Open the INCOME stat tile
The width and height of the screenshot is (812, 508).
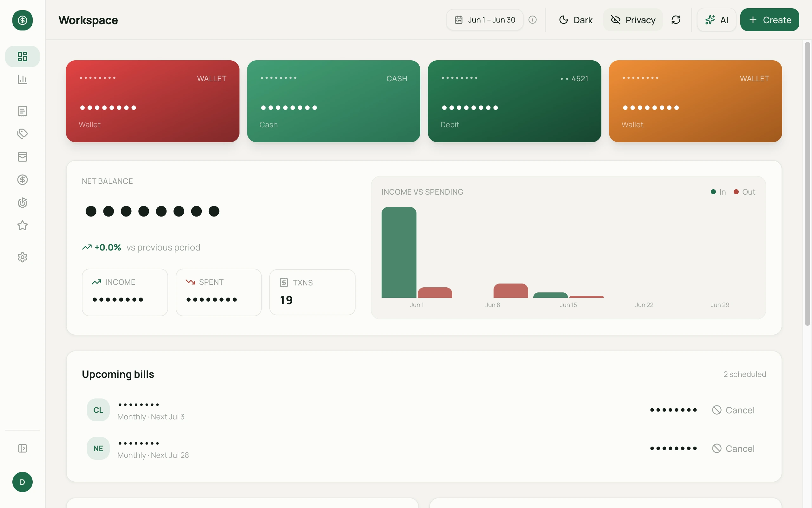point(125,292)
